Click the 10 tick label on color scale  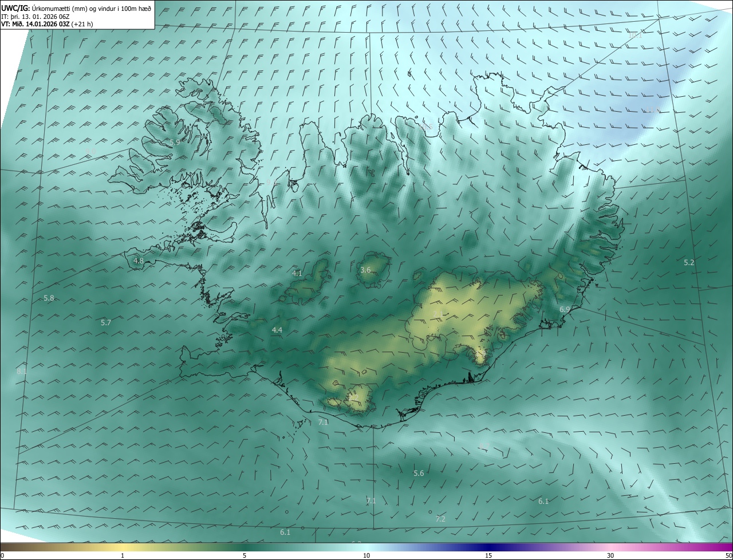(366, 555)
